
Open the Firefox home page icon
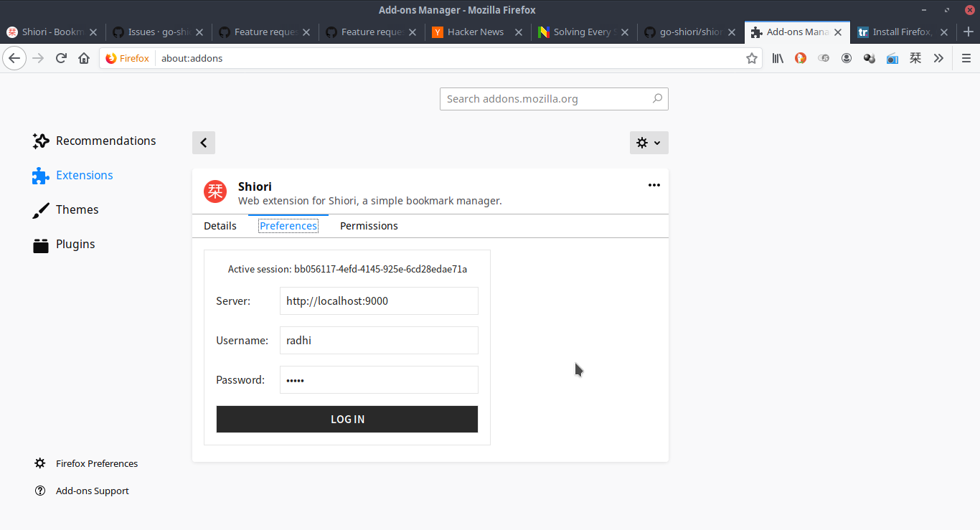click(84, 58)
